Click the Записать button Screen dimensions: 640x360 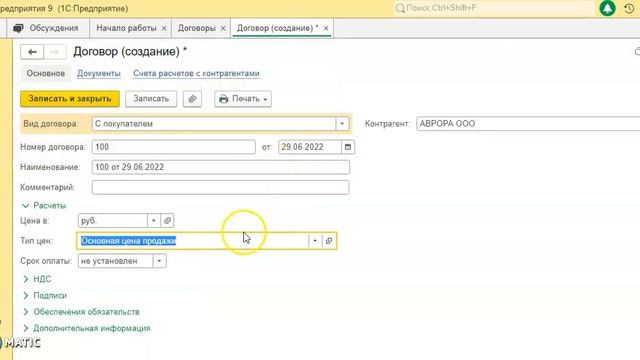pos(151,99)
